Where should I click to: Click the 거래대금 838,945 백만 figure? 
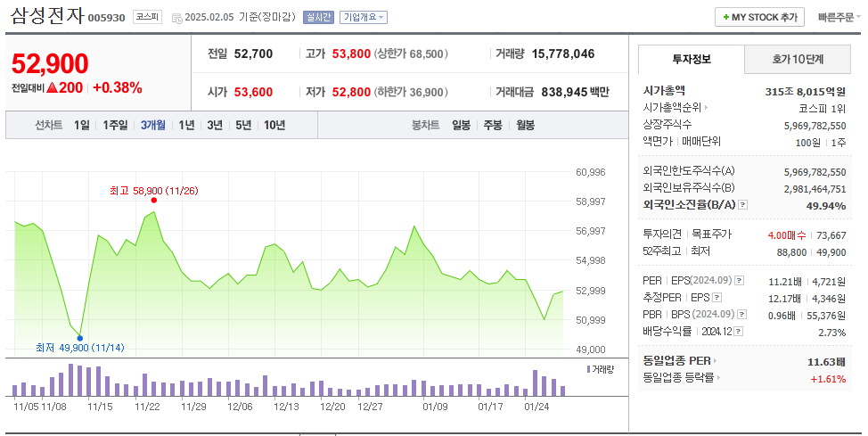pos(575,92)
